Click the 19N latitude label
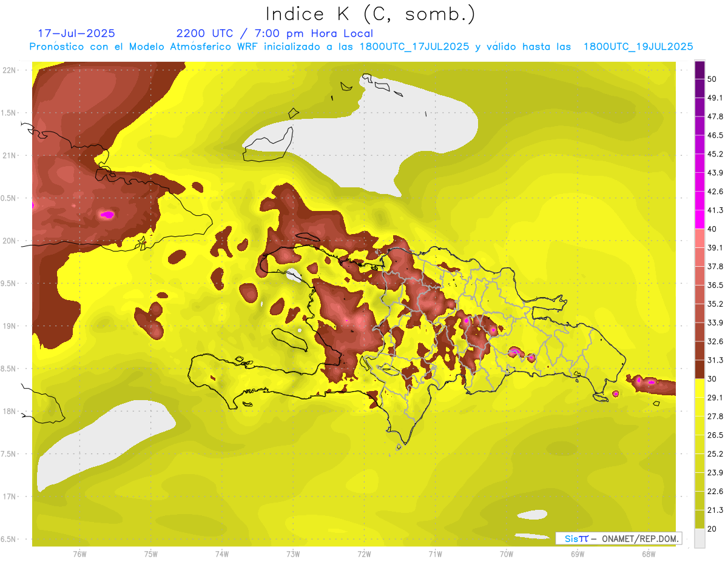The image size is (728, 562). [x=9, y=326]
